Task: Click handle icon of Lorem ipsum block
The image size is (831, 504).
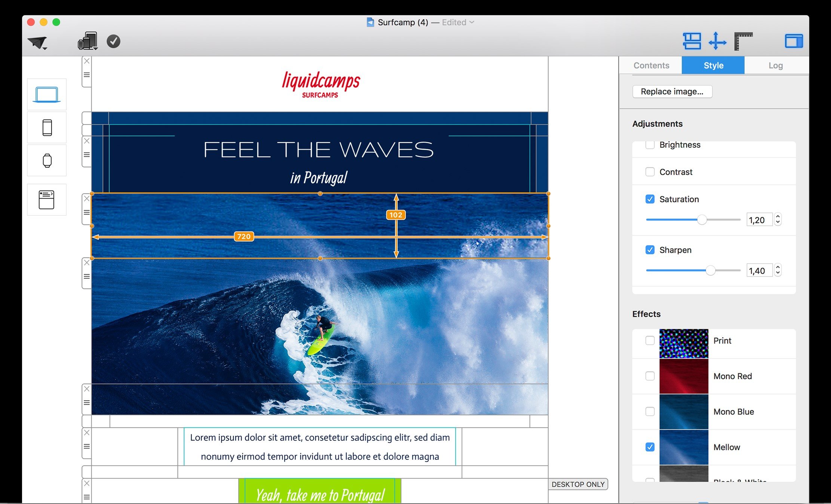Action: 87,446
